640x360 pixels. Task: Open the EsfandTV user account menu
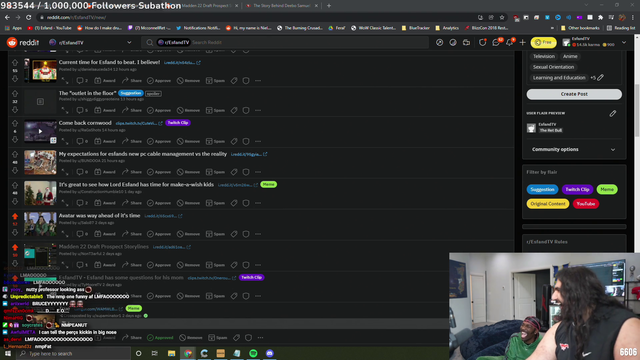[x=594, y=42]
